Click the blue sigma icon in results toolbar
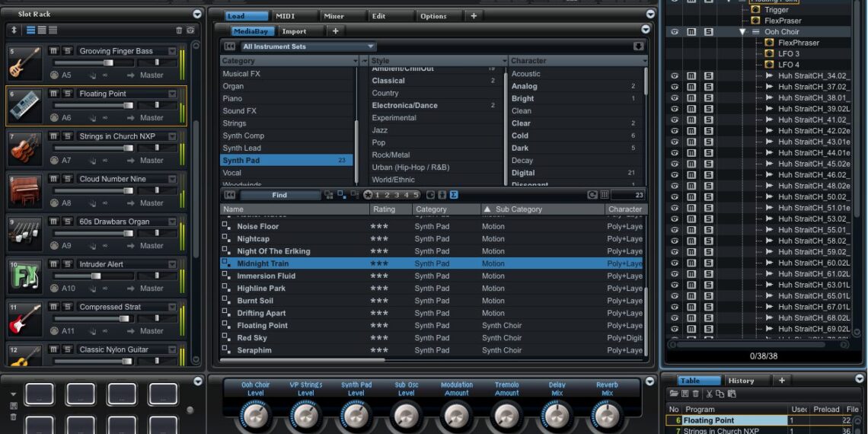The image size is (868, 434). 454,195
